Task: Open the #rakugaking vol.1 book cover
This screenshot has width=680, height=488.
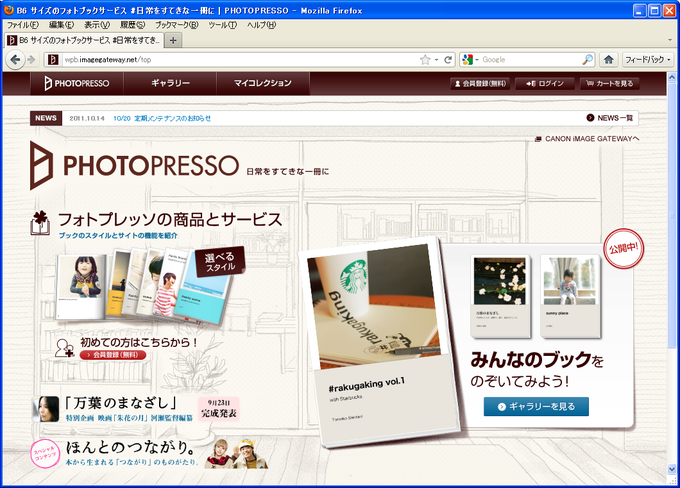Action: pyautogui.click(x=380, y=343)
